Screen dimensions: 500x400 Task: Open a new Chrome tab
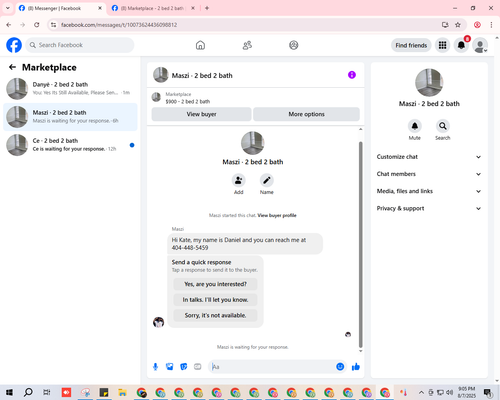(207, 8)
